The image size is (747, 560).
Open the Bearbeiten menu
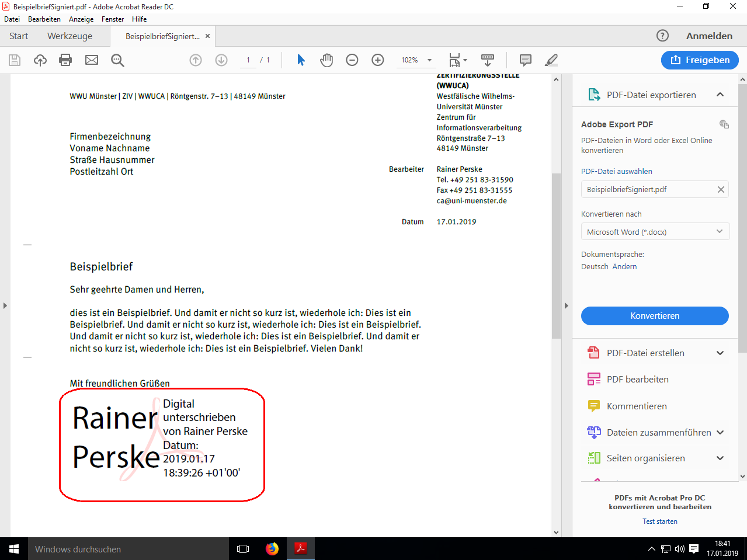44,19
